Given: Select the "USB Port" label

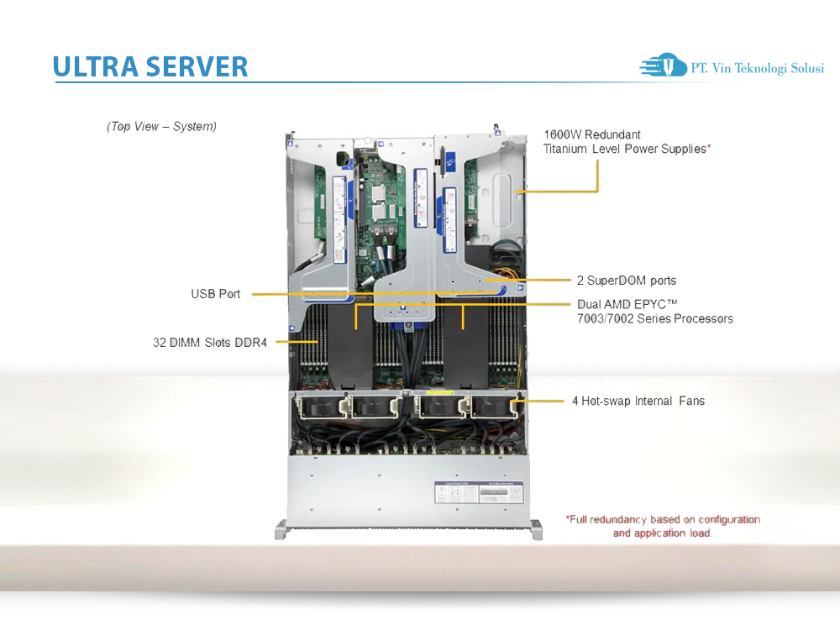Looking at the screenshot, I should [x=215, y=294].
